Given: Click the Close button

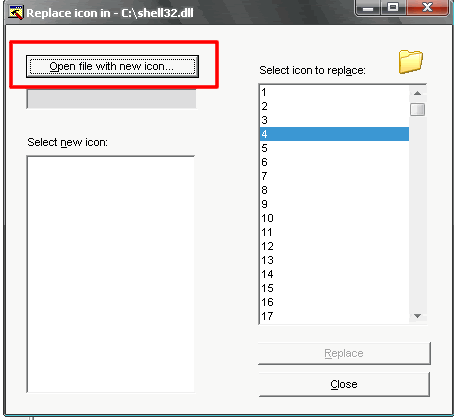Looking at the screenshot, I should (x=344, y=384).
